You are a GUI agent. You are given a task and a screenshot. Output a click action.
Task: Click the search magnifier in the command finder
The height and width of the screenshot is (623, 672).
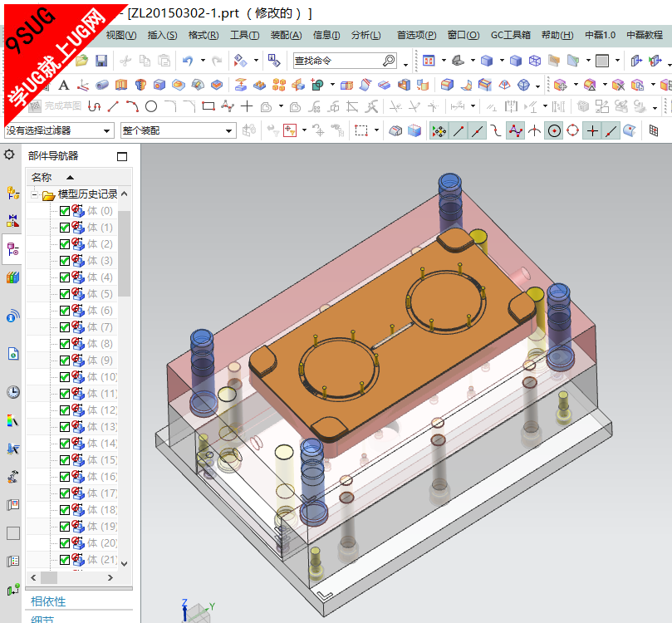(389, 61)
